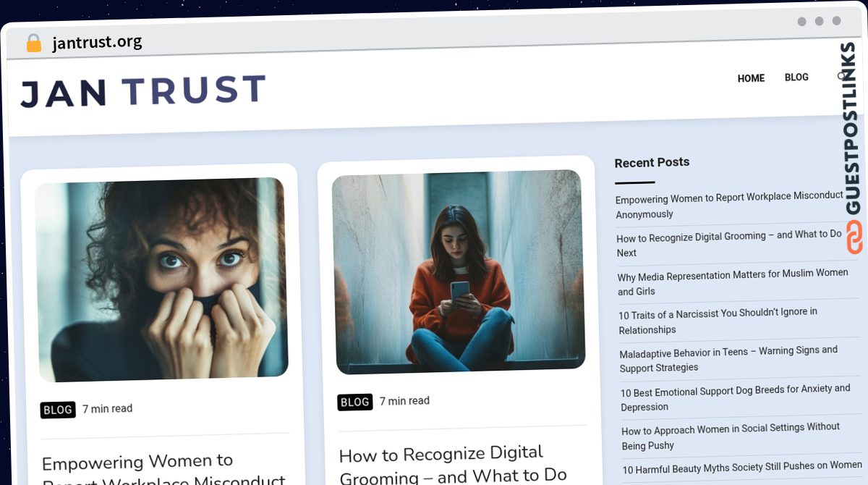Select the first gray window dot
This screenshot has width=868, height=485.
pos(801,22)
